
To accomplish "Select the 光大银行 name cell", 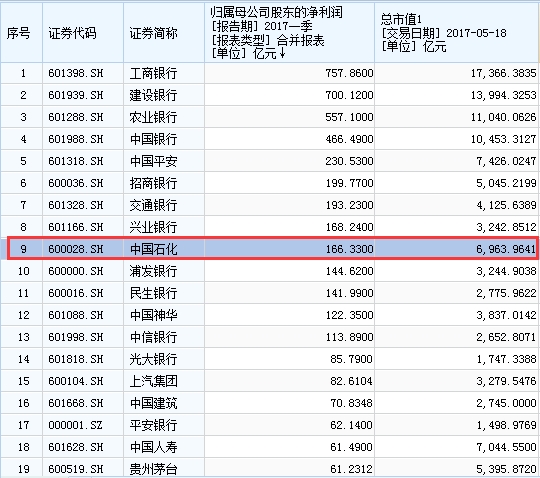I will click(x=153, y=359).
